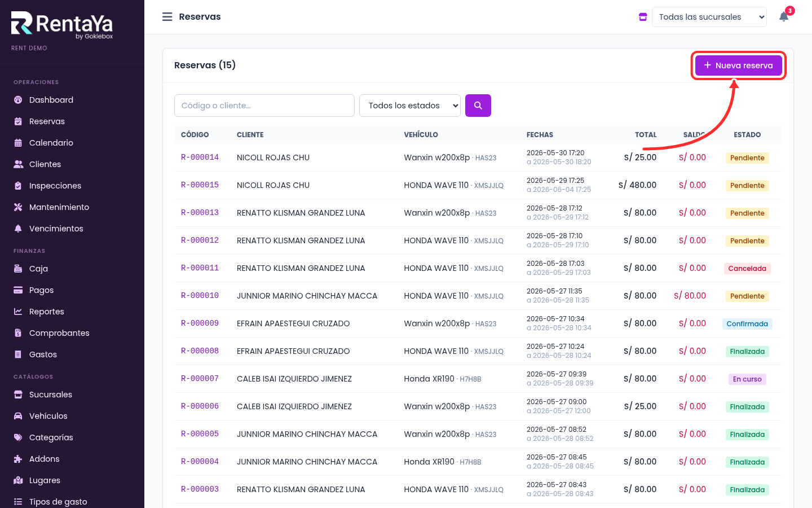
Task: Click the VEHÍCULO column header
Action: click(x=421, y=135)
